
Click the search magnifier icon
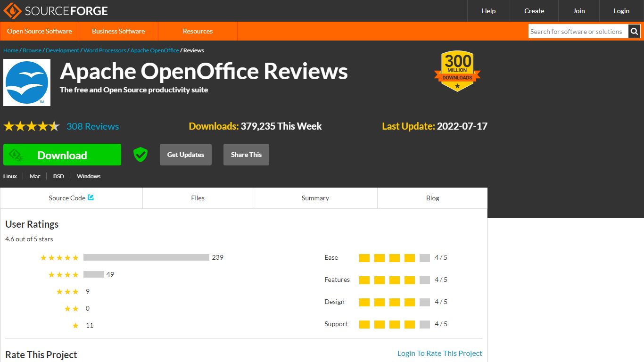(x=634, y=32)
